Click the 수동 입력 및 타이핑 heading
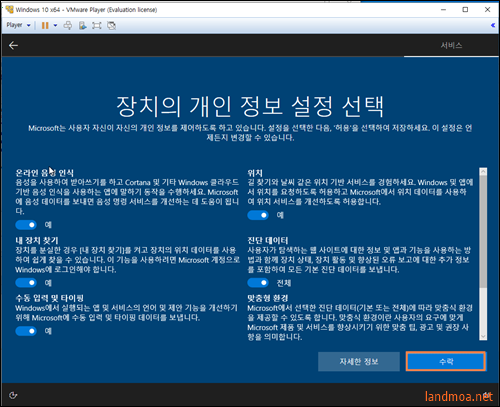 click(49, 298)
